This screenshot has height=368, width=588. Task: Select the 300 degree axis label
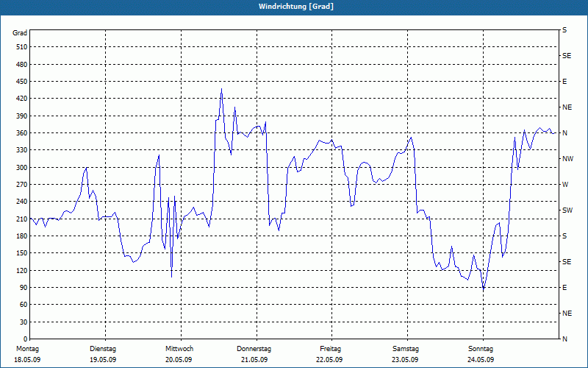pyautogui.click(x=22, y=168)
